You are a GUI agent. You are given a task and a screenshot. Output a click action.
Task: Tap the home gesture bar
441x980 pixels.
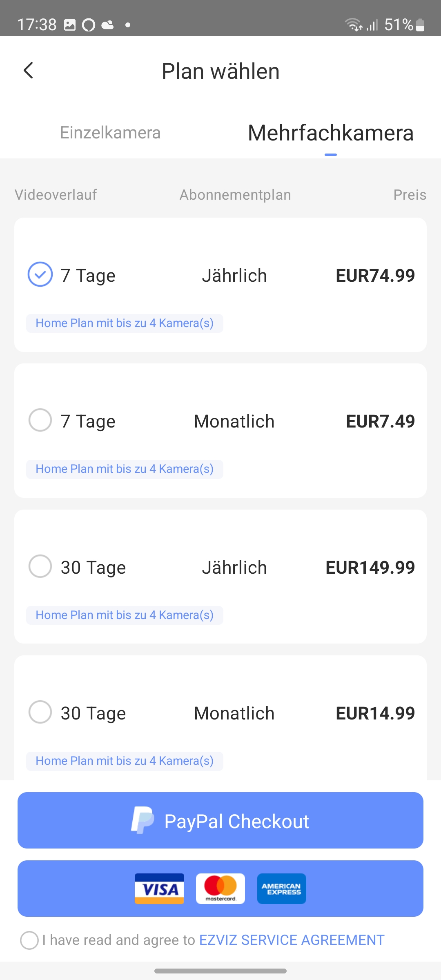[x=220, y=971]
